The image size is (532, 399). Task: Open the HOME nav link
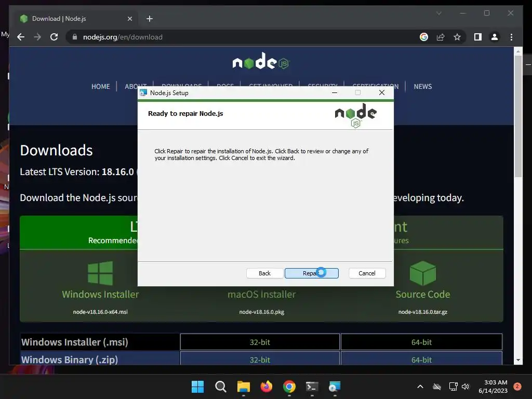click(x=100, y=87)
